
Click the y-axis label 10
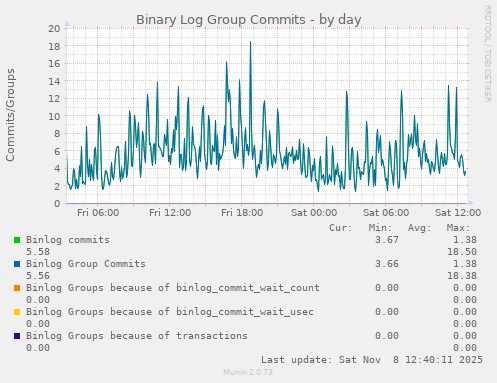pos(54,116)
